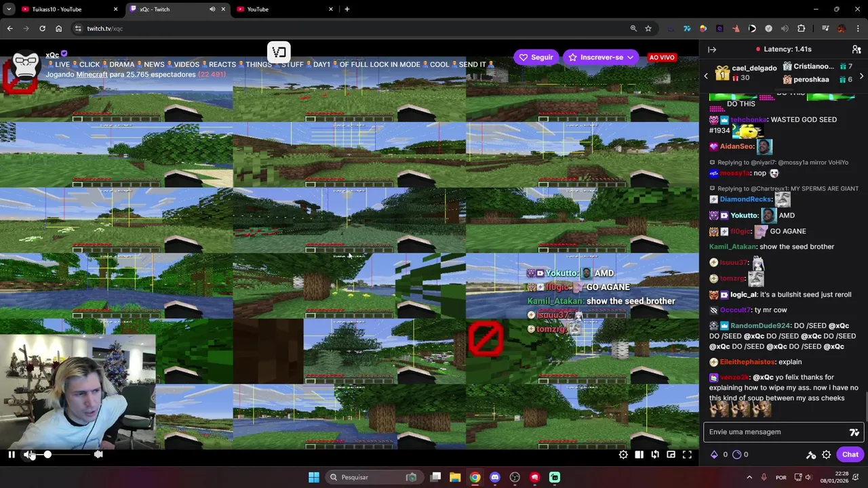Open channel points circle icon
The width and height of the screenshot is (868, 488).
[736, 455]
